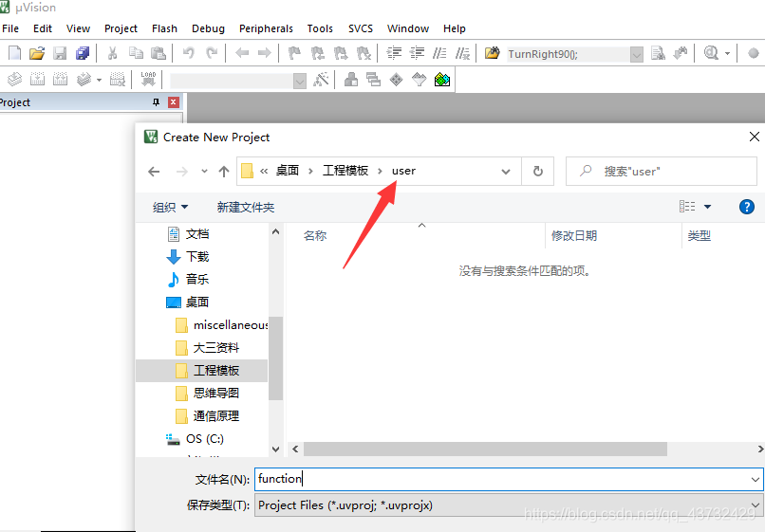Click the Comment selection icon
765x532 pixels.
click(x=439, y=53)
